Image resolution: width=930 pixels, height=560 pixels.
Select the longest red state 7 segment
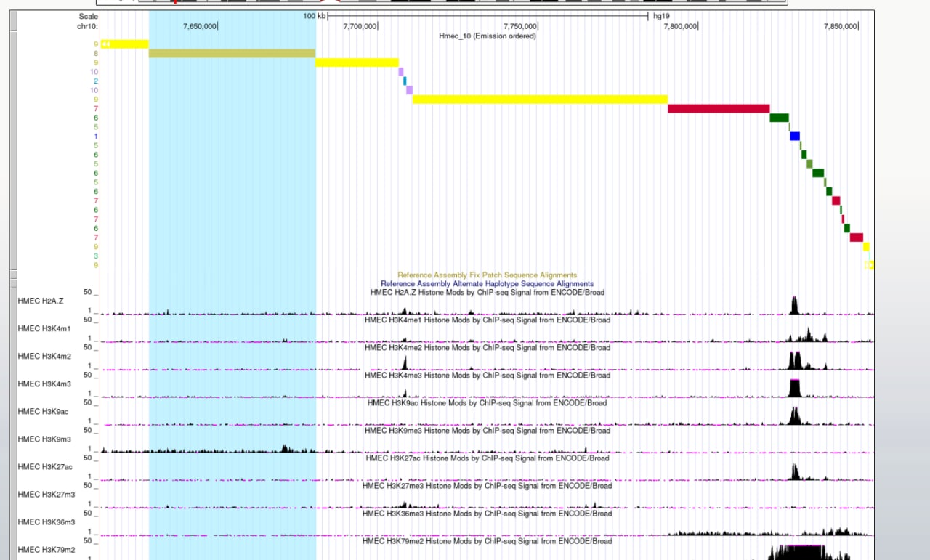click(x=719, y=108)
